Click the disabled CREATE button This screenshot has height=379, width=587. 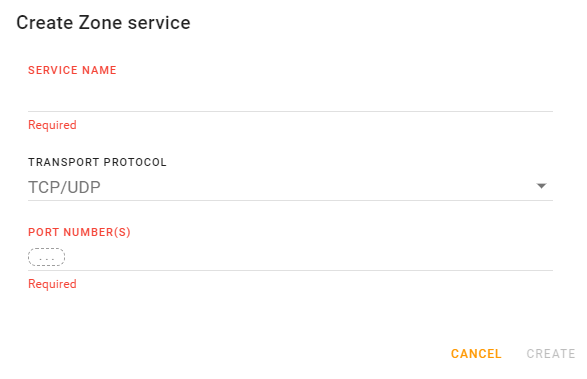[551, 354]
